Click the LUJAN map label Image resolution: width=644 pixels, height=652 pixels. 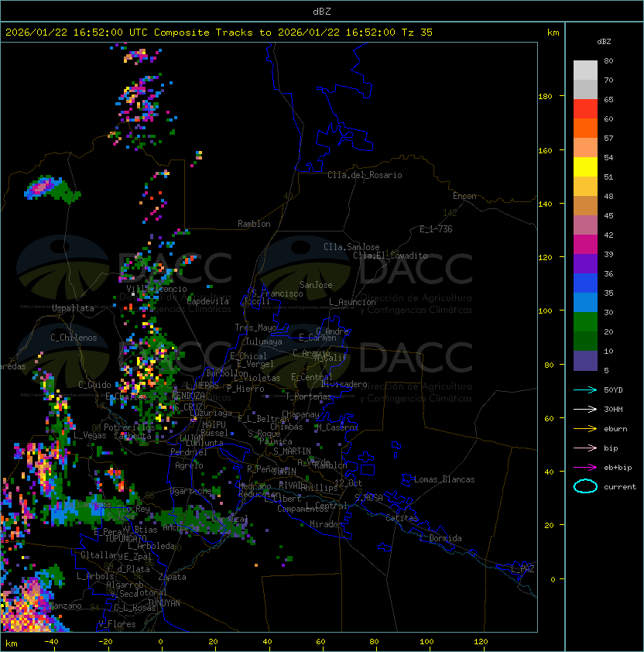191,438
